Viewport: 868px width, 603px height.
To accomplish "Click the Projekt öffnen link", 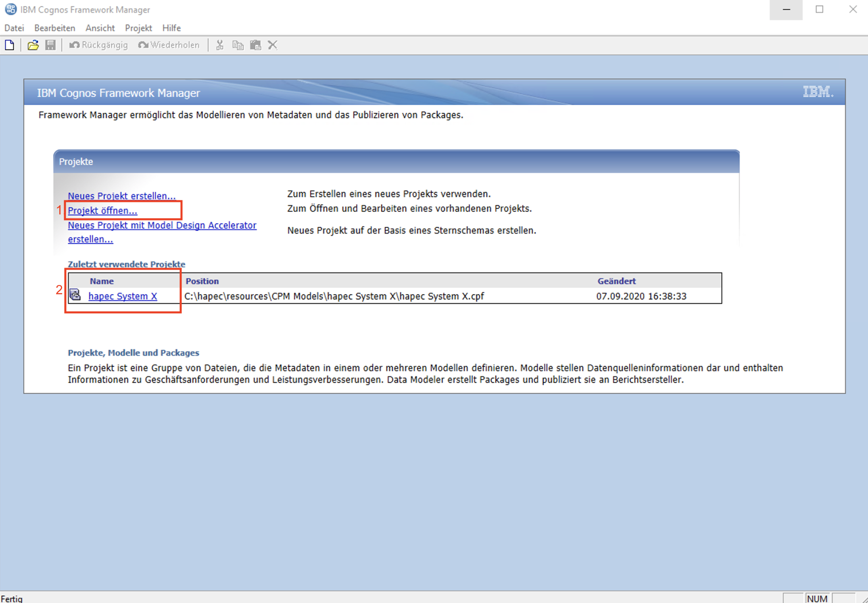I will 102,211.
